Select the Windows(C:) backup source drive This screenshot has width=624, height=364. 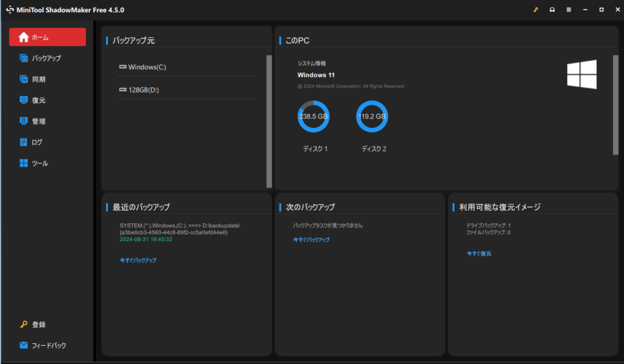coord(146,67)
